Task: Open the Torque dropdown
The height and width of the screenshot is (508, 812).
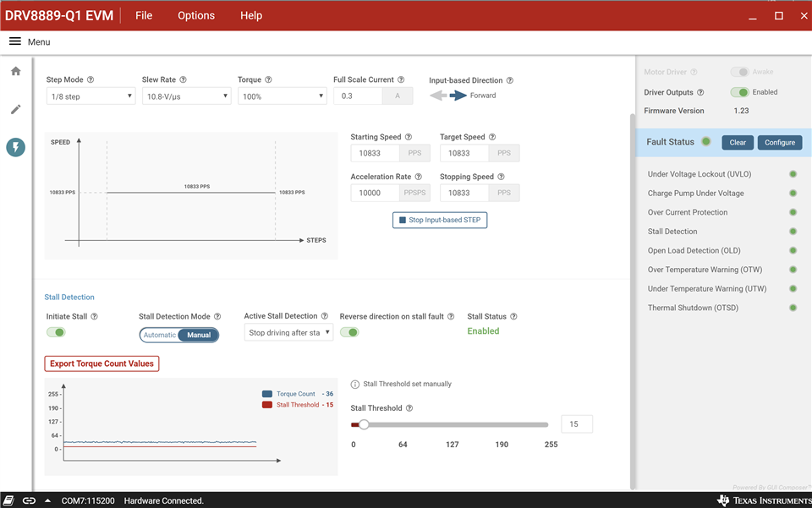Action: click(283, 96)
